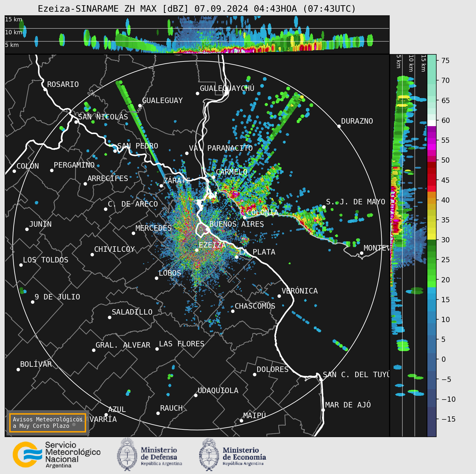Click the DOLORES city label
476x474 pixels.
point(272,369)
